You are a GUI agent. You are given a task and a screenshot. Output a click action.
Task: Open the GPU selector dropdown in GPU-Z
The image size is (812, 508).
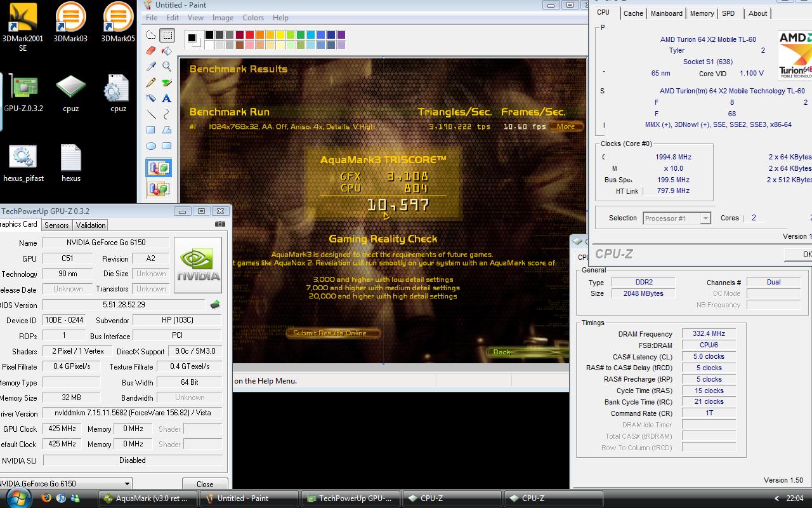tap(65, 483)
